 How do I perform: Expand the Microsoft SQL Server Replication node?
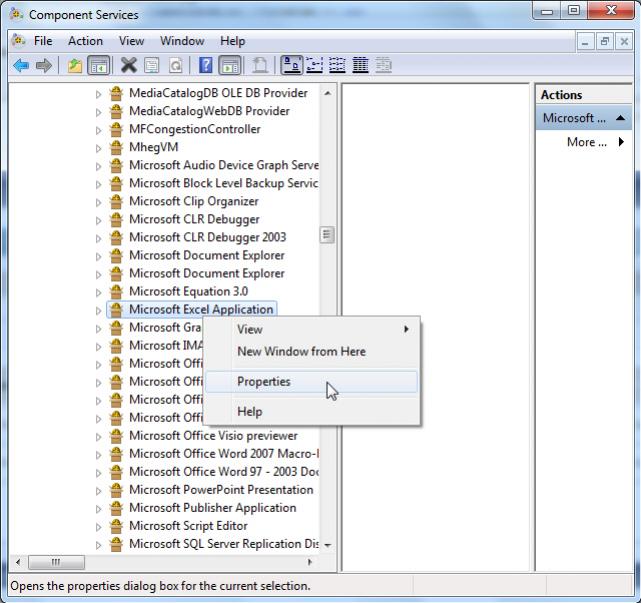[98, 545]
